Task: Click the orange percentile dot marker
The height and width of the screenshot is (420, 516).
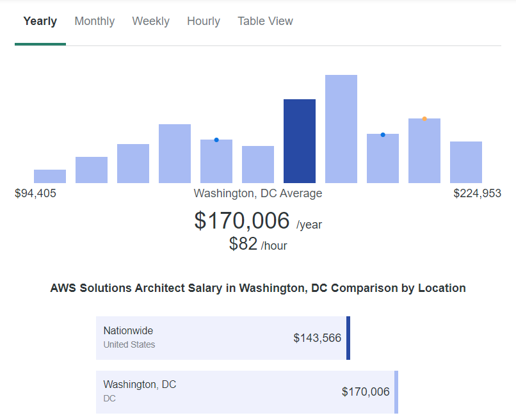Action: pos(424,118)
